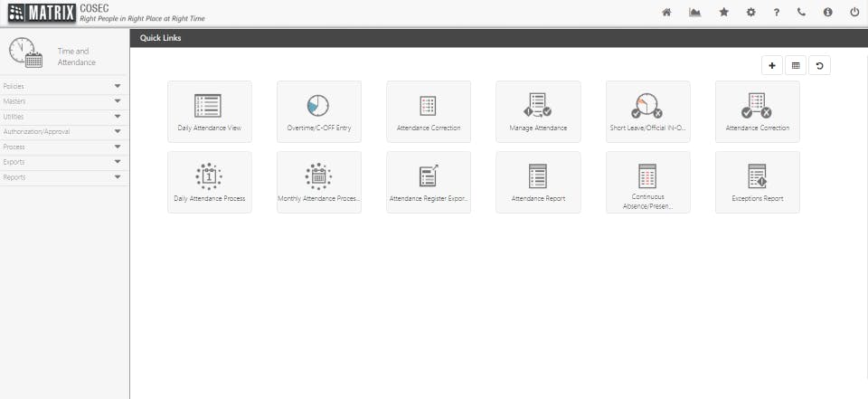Image resolution: width=868 pixels, height=399 pixels.
Task: Open the Manage Attendance tile
Action: click(538, 112)
